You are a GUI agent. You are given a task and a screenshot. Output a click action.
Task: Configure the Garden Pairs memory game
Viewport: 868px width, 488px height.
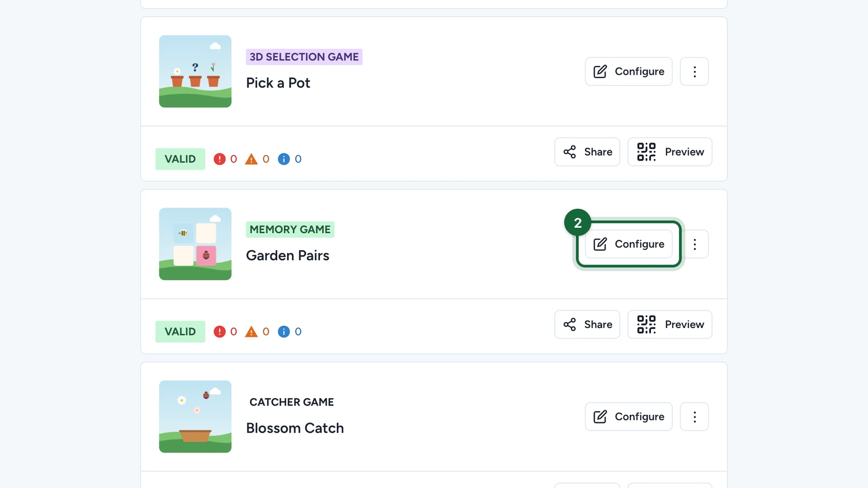pyautogui.click(x=629, y=244)
